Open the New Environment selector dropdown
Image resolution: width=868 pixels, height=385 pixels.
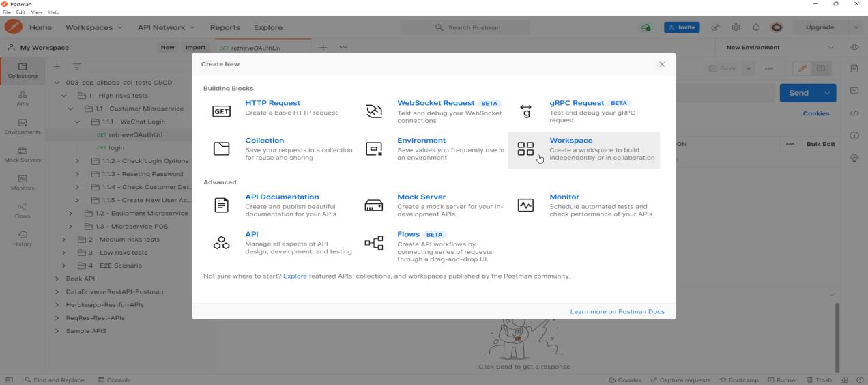(780, 48)
